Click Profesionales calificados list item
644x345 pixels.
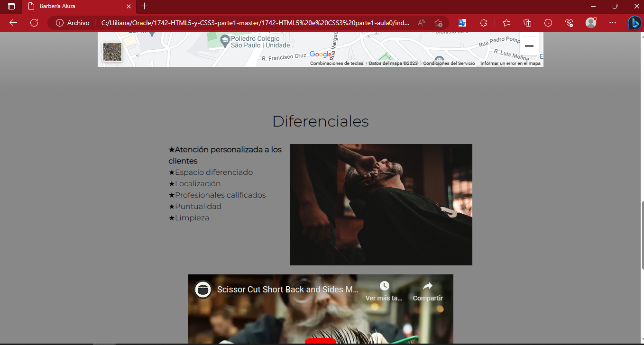pyautogui.click(x=217, y=195)
